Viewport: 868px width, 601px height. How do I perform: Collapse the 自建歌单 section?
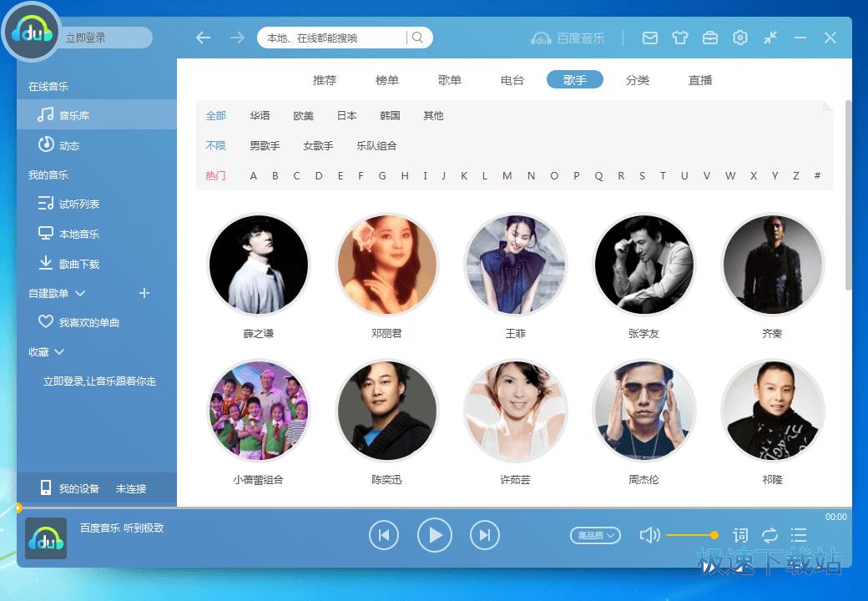pos(80,293)
